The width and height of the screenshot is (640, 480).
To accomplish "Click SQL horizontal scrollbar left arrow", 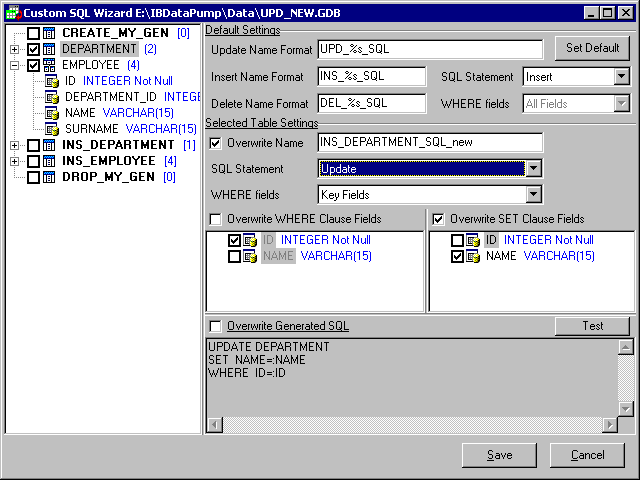I will coord(215,425).
